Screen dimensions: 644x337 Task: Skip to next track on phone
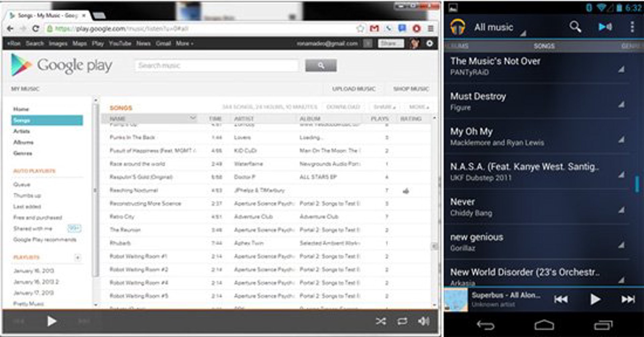(628, 299)
